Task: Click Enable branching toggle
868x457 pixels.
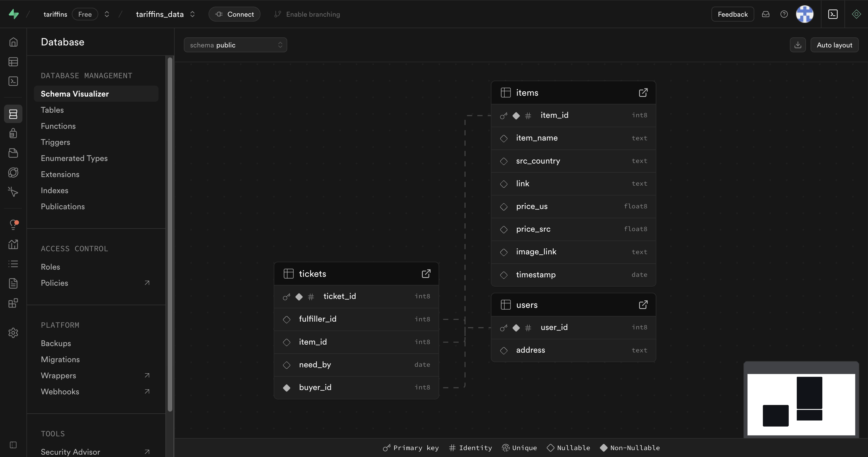Action: click(x=307, y=14)
